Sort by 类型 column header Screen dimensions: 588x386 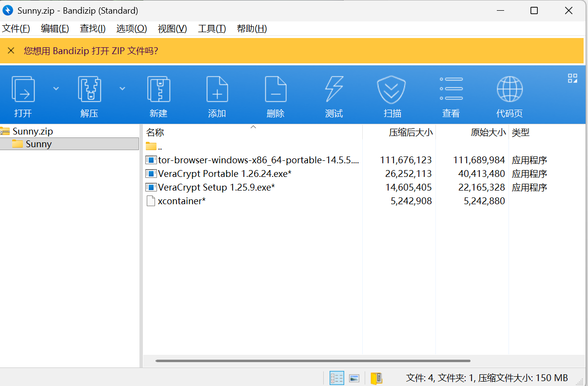click(x=521, y=132)
